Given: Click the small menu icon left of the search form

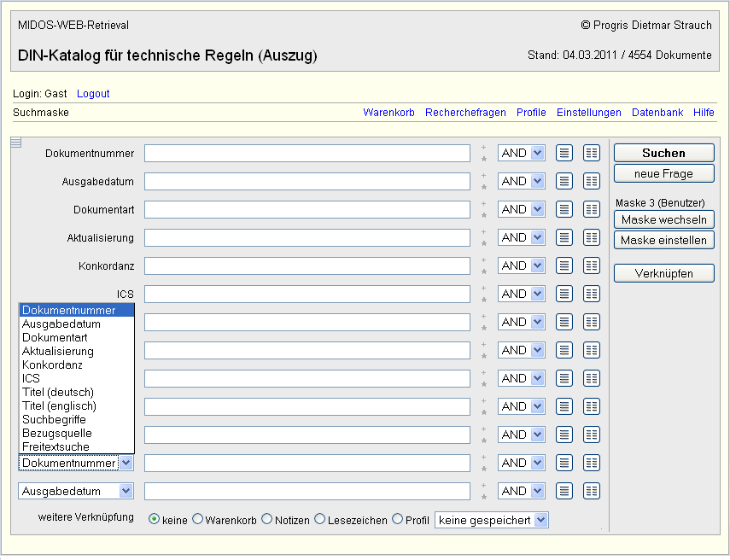Looking at the screenshot, I should click(15, 143).
